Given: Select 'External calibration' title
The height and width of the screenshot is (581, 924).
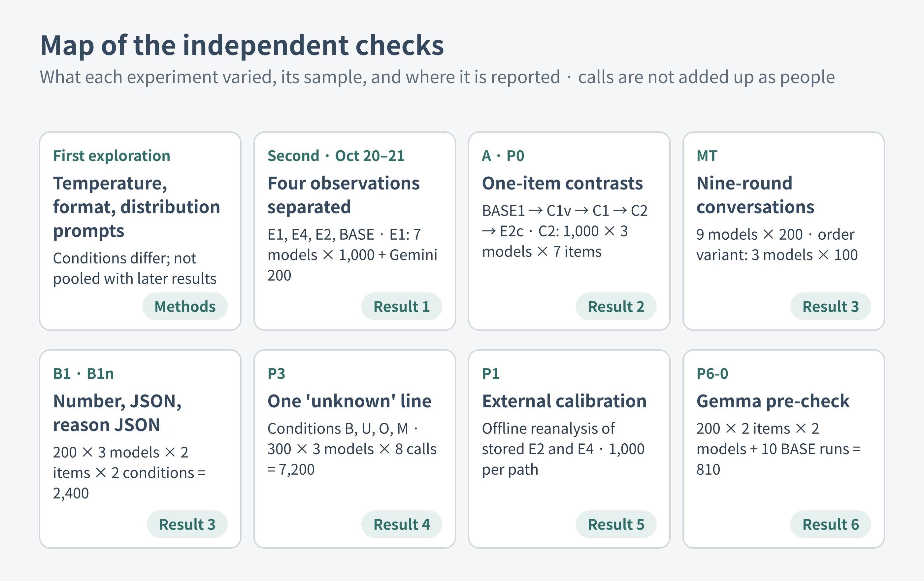Looking at the screenshot, I should [x=564, y=401].
